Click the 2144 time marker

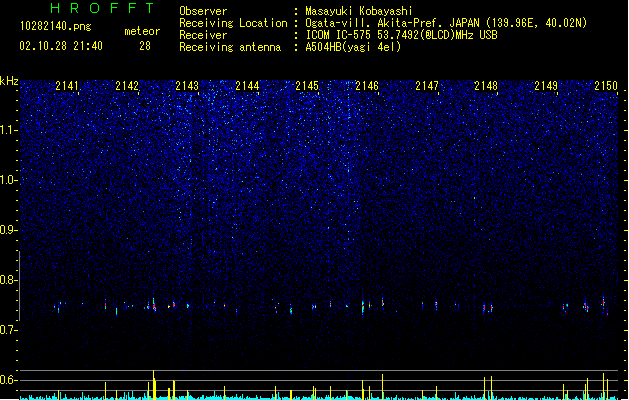[247, 86]
